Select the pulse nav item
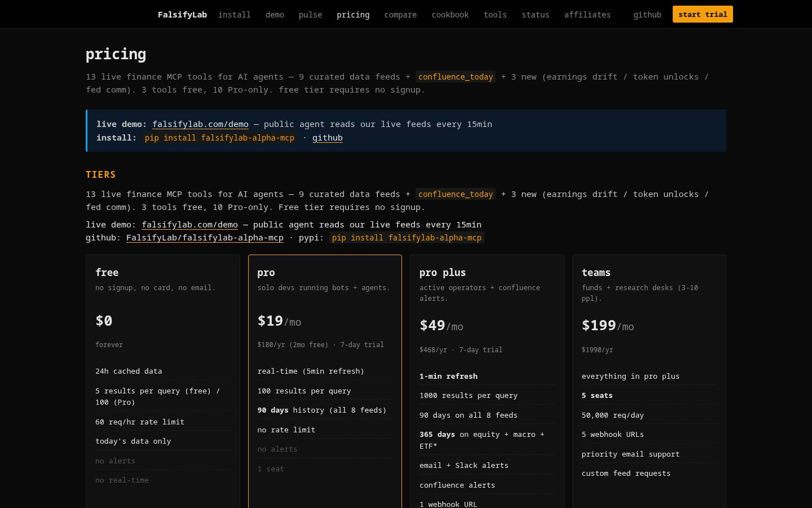812x508 pixels. pos(310,15)
